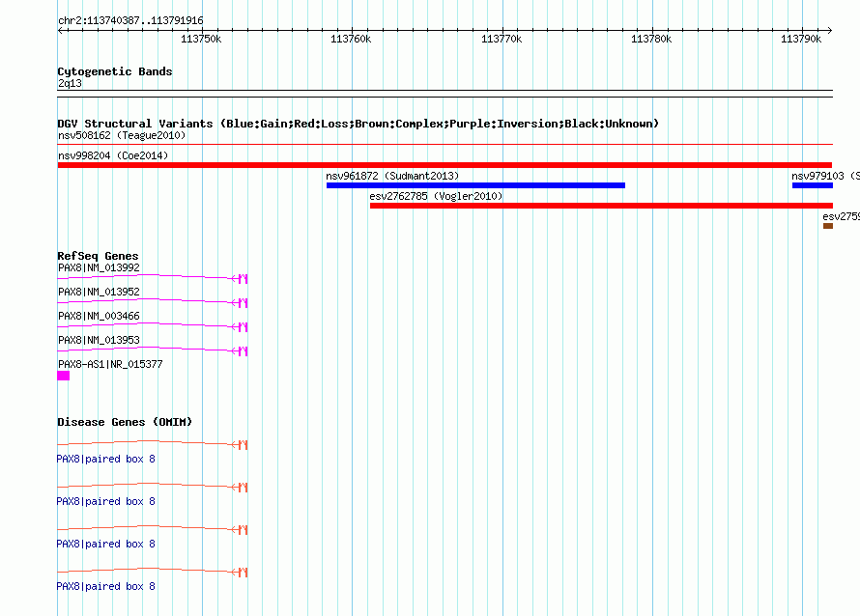860x616 pixels.
Task: Open the nsv998204 (Coe2014) label
Action: pos(113,155)
